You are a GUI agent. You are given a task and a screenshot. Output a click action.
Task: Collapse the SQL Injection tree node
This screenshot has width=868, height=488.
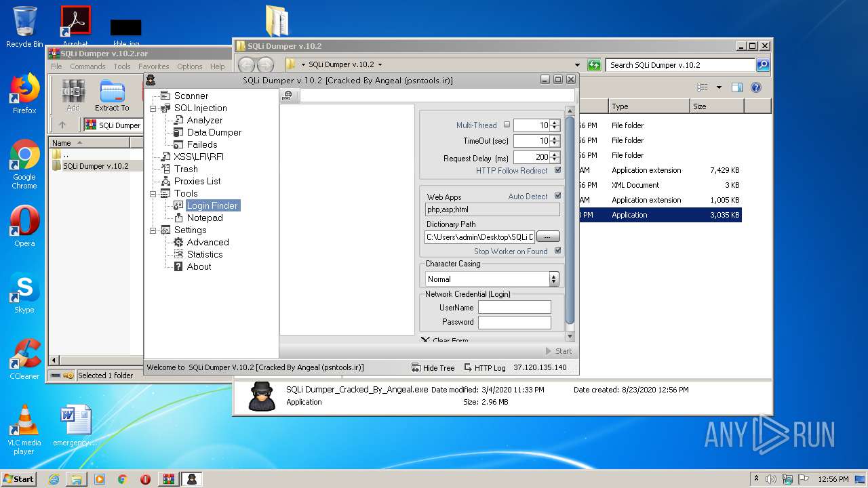pyautogui.click(x=153, y=108)
